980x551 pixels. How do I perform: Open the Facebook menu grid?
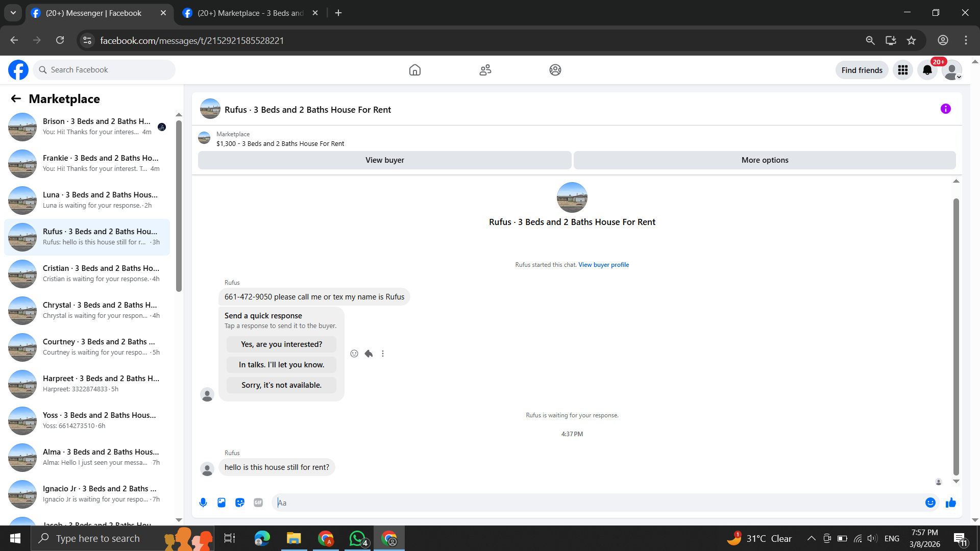902,70
